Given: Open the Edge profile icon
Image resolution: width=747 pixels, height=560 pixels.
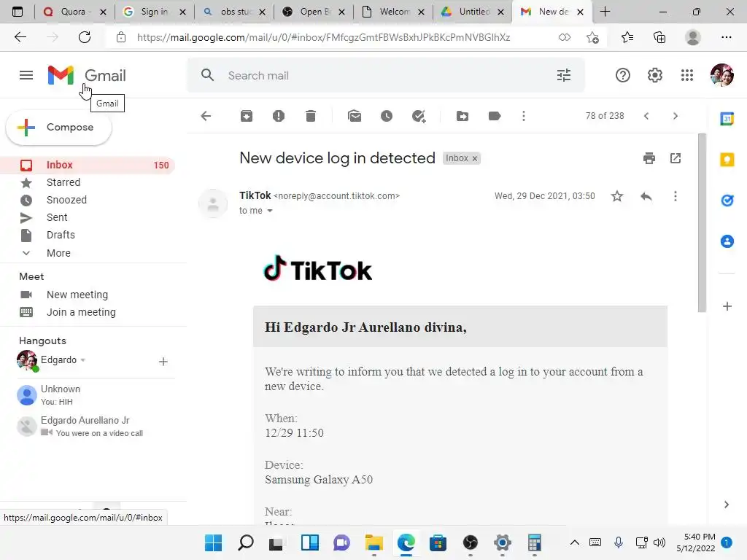Looking at the screenshot, I should point(692,37).
